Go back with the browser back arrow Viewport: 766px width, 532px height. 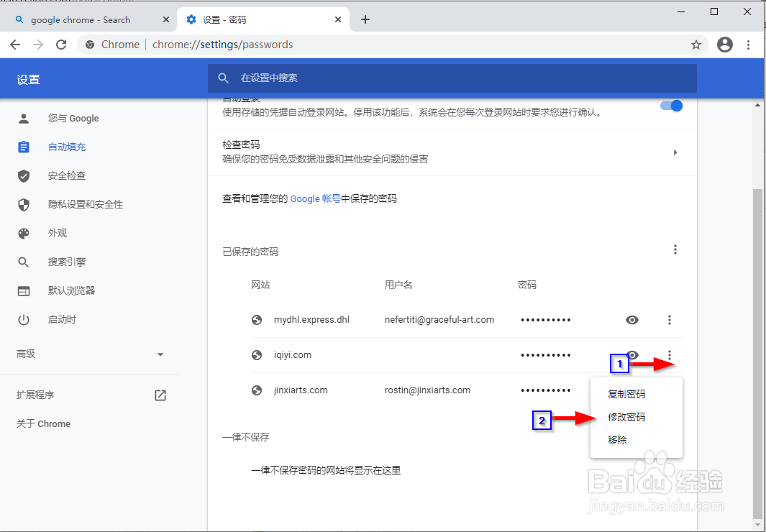15,45
